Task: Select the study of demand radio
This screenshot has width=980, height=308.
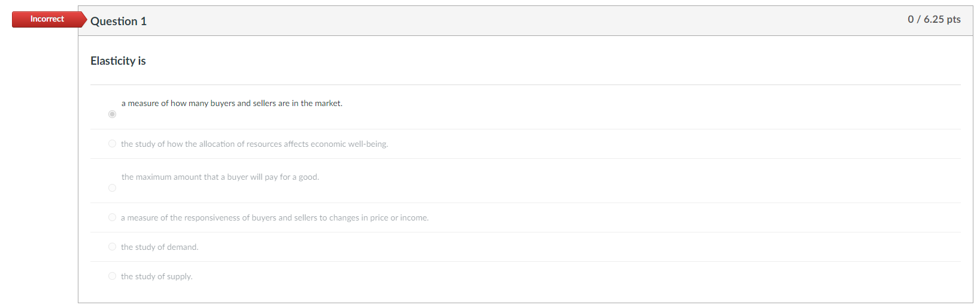Action: pyautogui.click(x=112, y=247)
